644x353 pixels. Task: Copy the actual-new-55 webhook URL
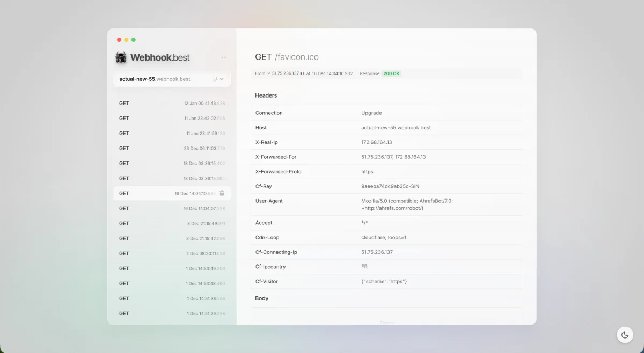tap(216, 79)
